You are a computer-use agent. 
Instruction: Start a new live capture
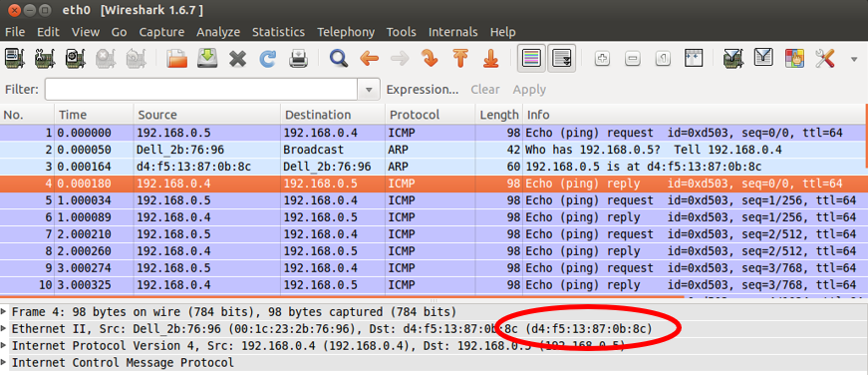[76, 58]
